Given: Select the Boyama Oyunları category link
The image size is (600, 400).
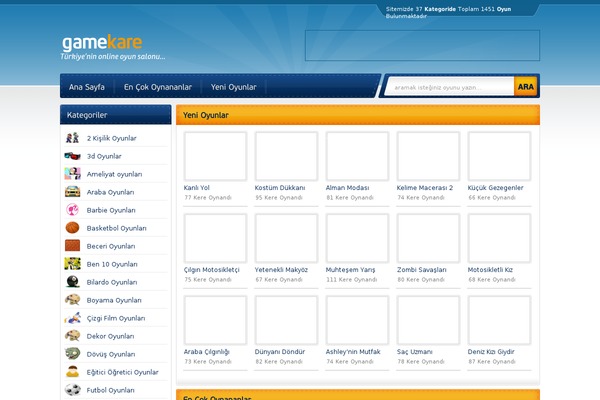Looking at the screenshot, I should pos(114,300).
